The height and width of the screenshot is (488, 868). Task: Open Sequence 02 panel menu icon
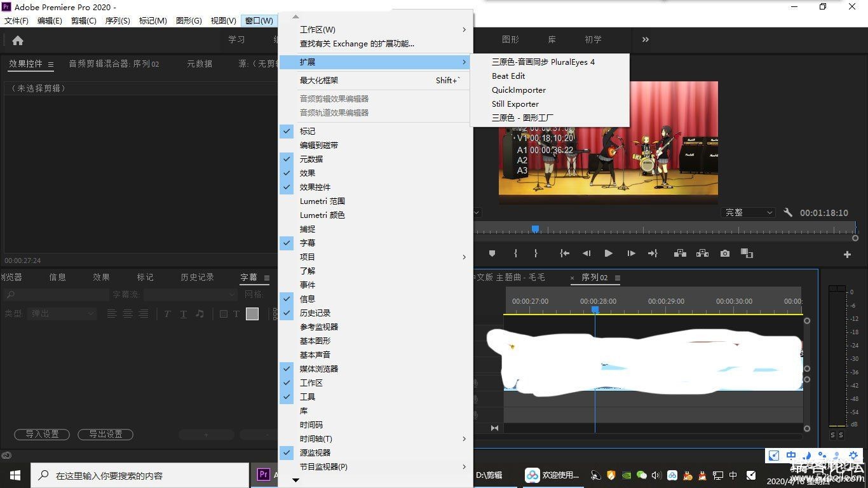617,278
